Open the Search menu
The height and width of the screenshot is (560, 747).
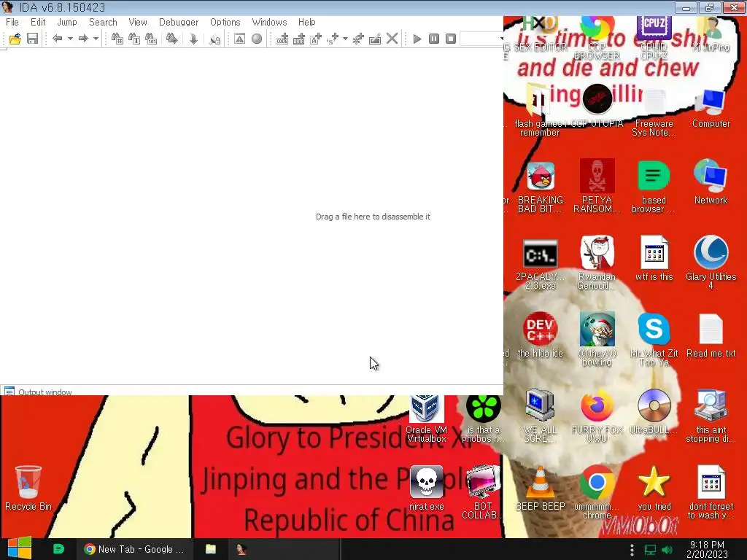(x=103, y=23)
